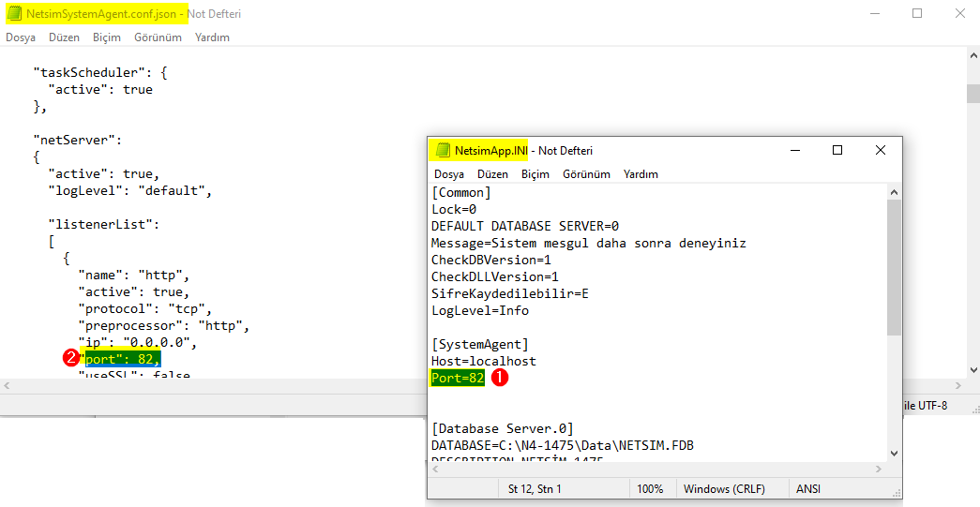Screen dimensions: 980x507
Task: Click the CheckDBVersion=1 line
Action: click(491, 260)
